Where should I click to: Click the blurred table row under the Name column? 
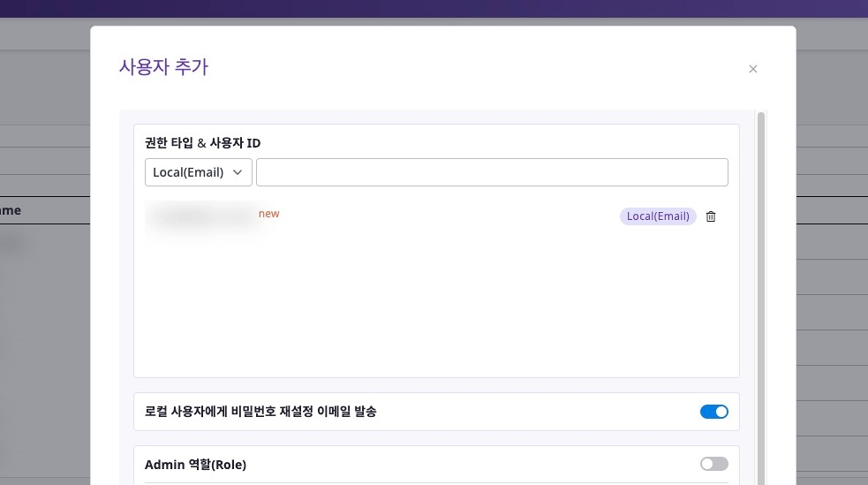[x=13, y=242]
